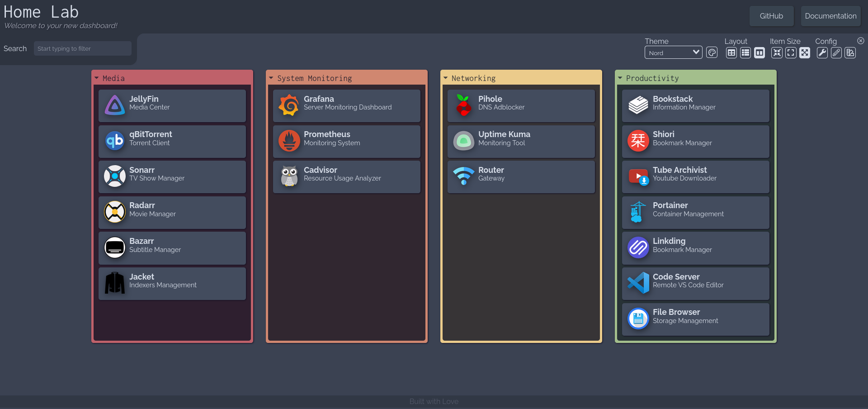Click 'Welcome to your new dashboard!' subtitle
Viewport: 868px width, 409px height.
pyautogui.click(x=61, y=26)
